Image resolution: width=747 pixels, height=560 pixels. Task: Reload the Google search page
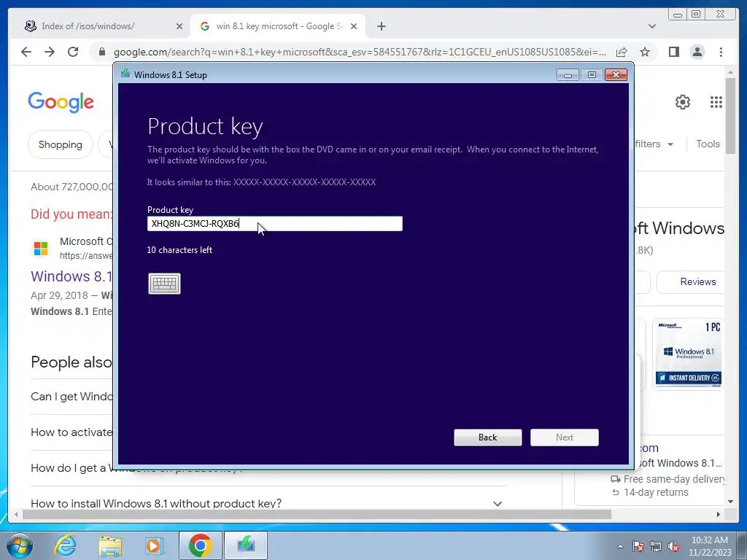tap(73, 52)
